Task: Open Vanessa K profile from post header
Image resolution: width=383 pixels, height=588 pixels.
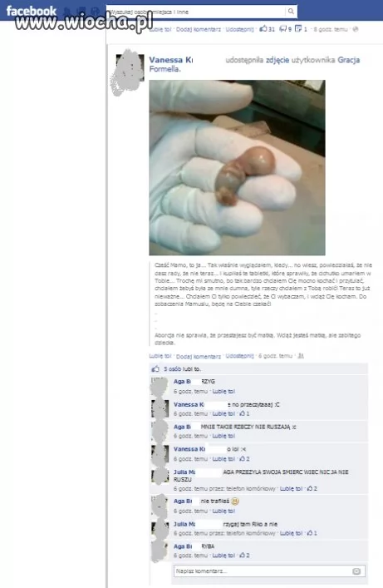Action: click(171, 60)
